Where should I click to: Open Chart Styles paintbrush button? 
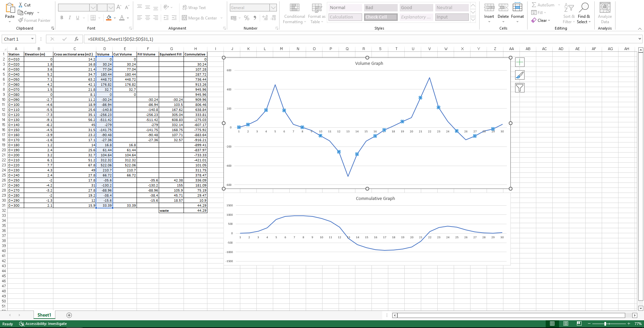point(519,75)
